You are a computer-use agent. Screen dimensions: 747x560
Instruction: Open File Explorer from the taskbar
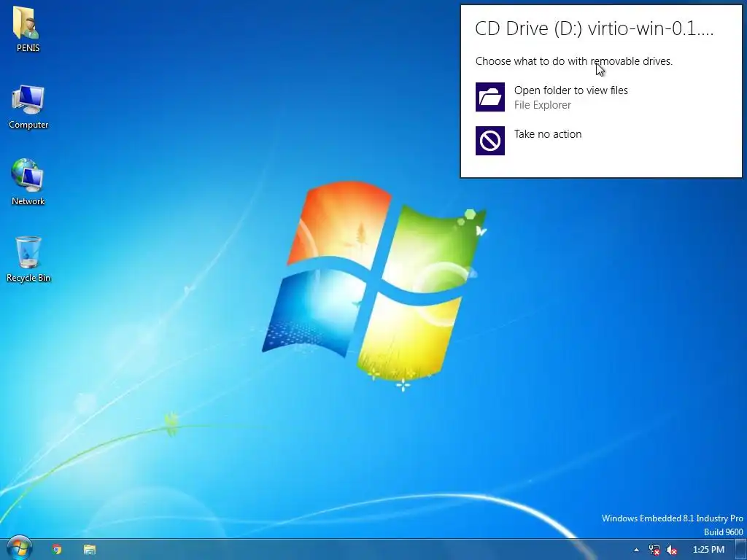point(90,550)
